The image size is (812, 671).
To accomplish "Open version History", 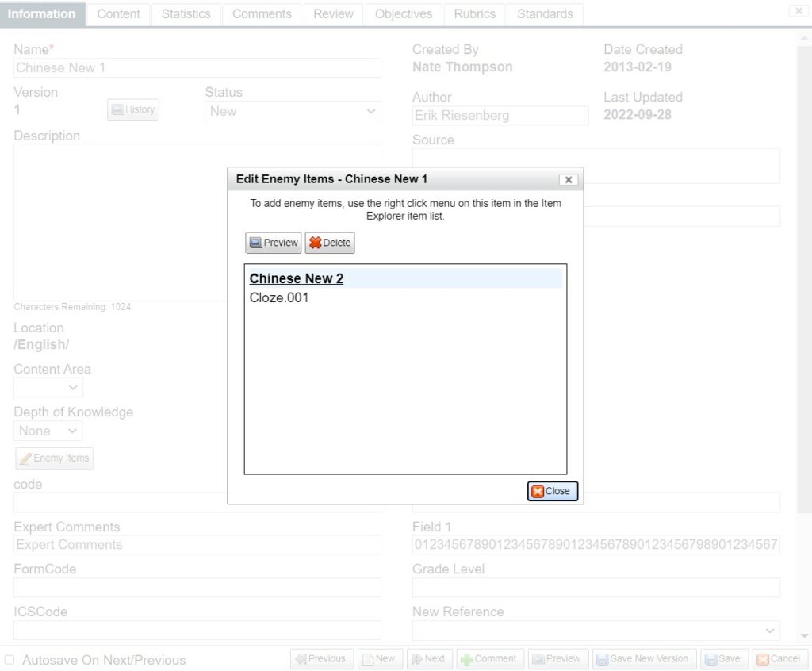I will point(133,109).
